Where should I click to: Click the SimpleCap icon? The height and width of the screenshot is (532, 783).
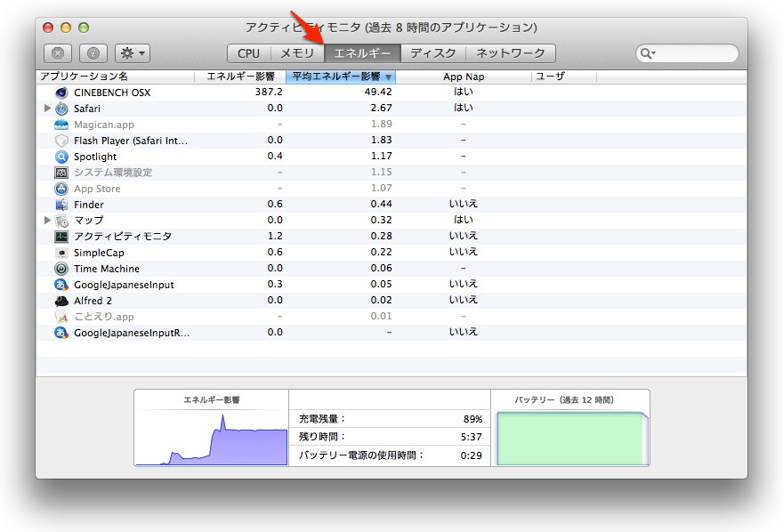[61, 253]
